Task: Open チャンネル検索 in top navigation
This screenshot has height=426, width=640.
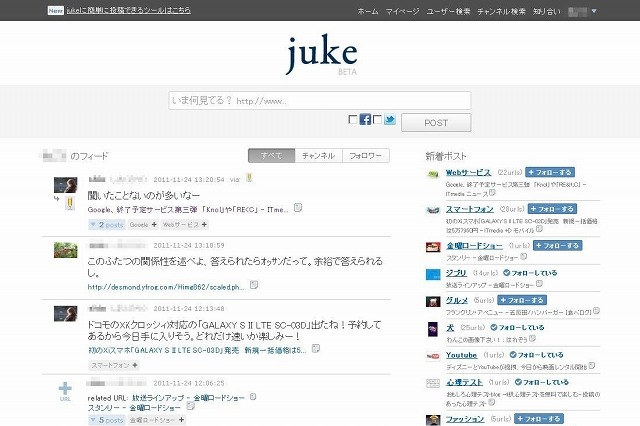Action: point(501,11)
